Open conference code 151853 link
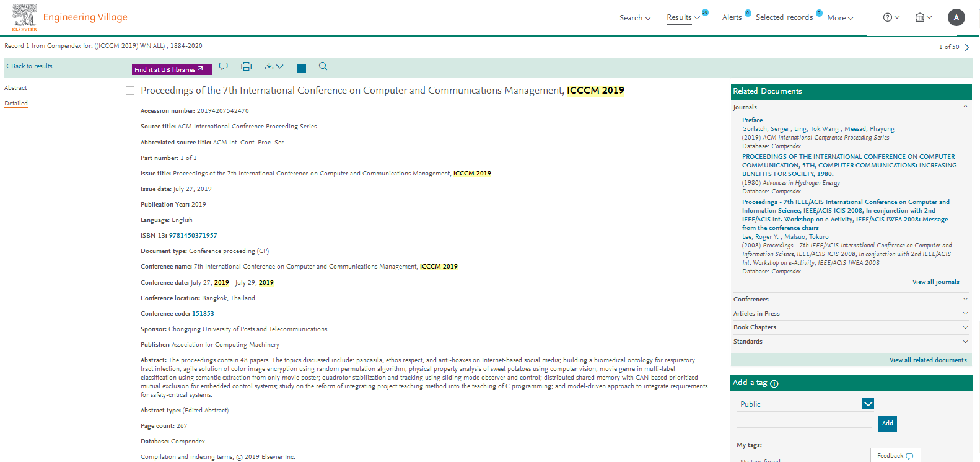This screenshot has width=980, height=462. pyautogui.click(x=203, y=314)
